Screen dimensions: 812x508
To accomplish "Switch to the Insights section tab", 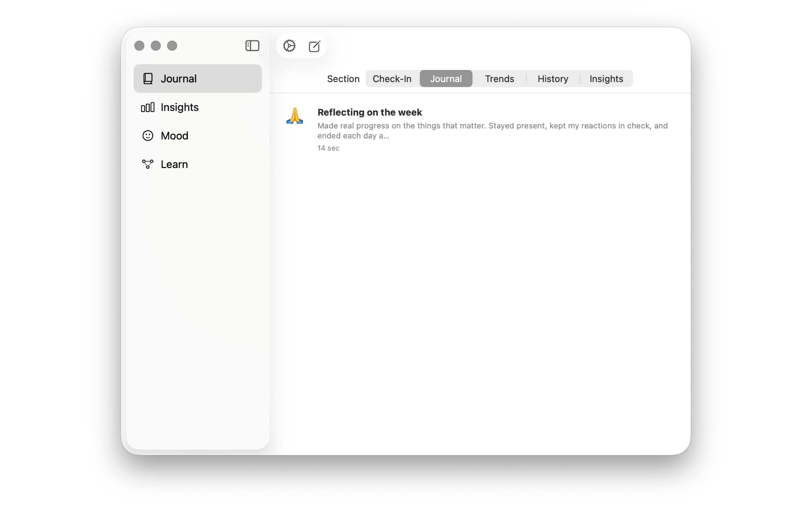I will point(606,79).
